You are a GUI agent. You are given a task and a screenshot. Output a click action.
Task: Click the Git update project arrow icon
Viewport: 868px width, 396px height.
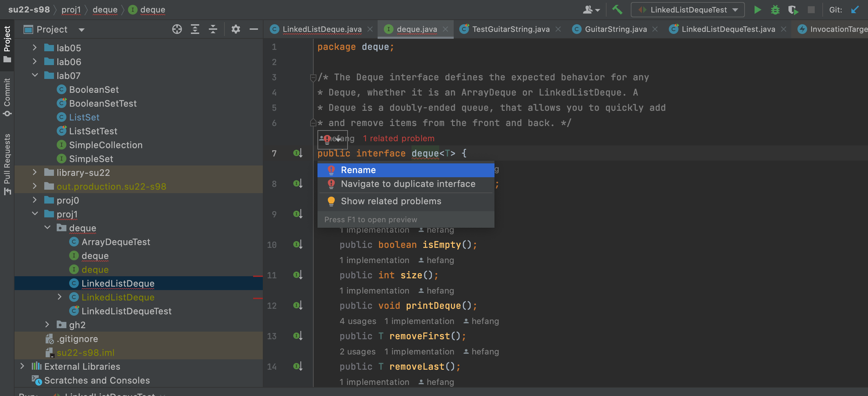click(x=855, y=10)
